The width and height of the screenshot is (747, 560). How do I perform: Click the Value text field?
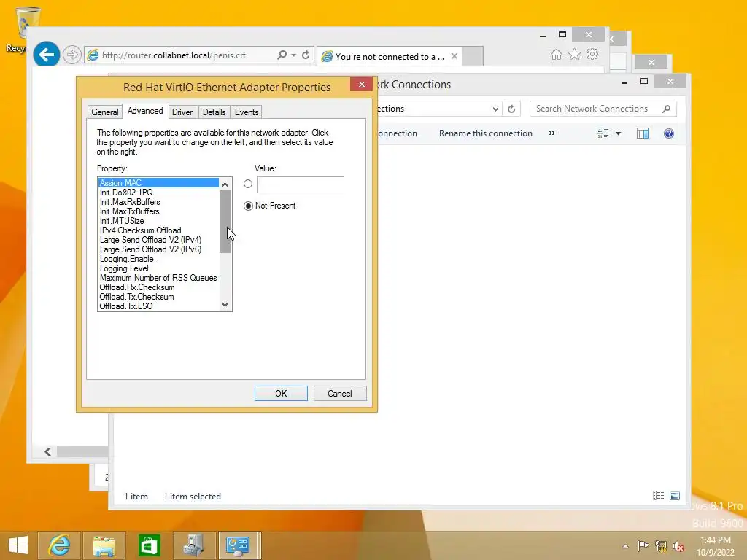click(301, 184)
